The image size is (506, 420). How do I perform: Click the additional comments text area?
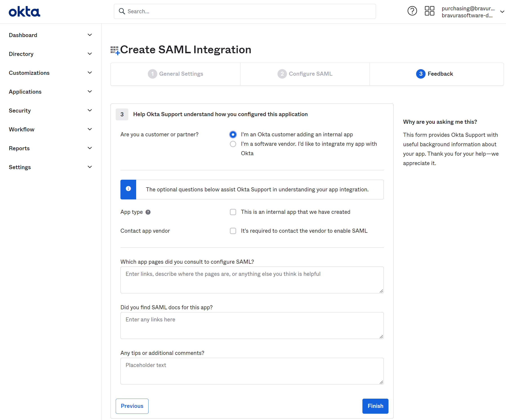(252, 371)
